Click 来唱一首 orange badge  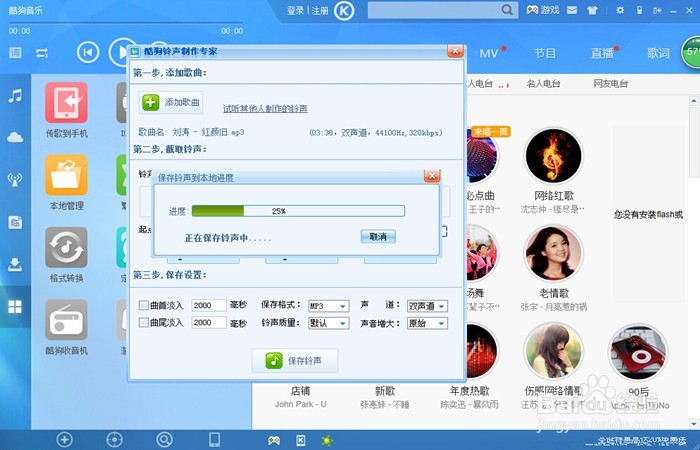click(491, 132)
